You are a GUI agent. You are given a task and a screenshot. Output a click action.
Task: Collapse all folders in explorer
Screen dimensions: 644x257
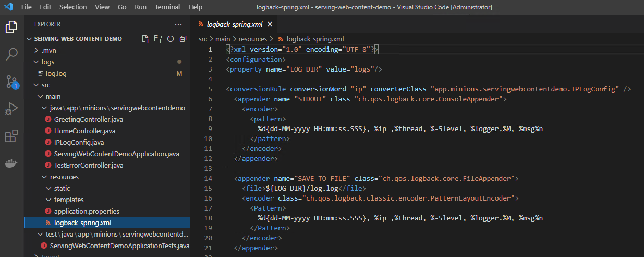tap(183, 39)
